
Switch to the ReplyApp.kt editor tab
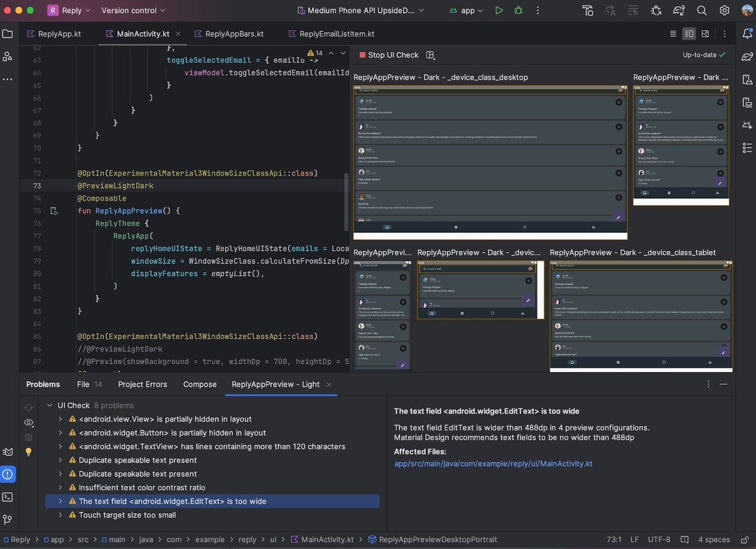[x=54, y=34]
